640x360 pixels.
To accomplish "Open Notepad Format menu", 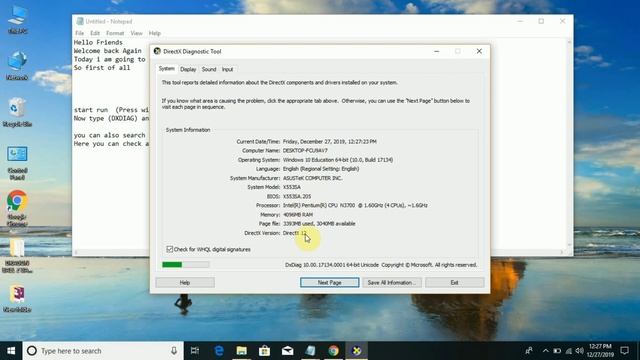I will tap(115, 33).
